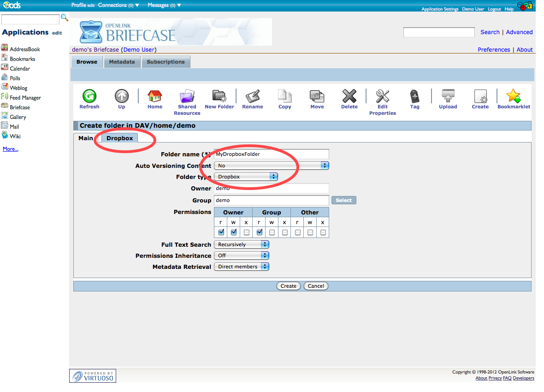Viewport: 544px width, 392px height.
Task: Open Shared Resources in toolbar
Action: (187, 96)
